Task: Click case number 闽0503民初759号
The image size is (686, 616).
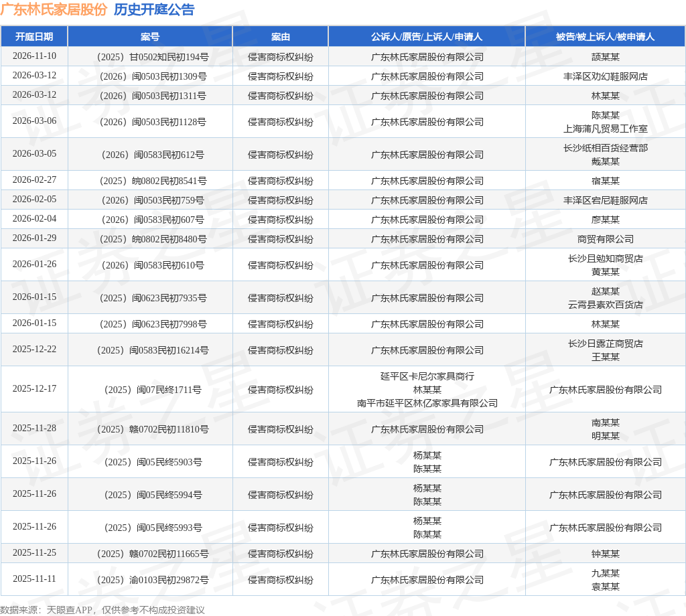Action: (153, 200)
